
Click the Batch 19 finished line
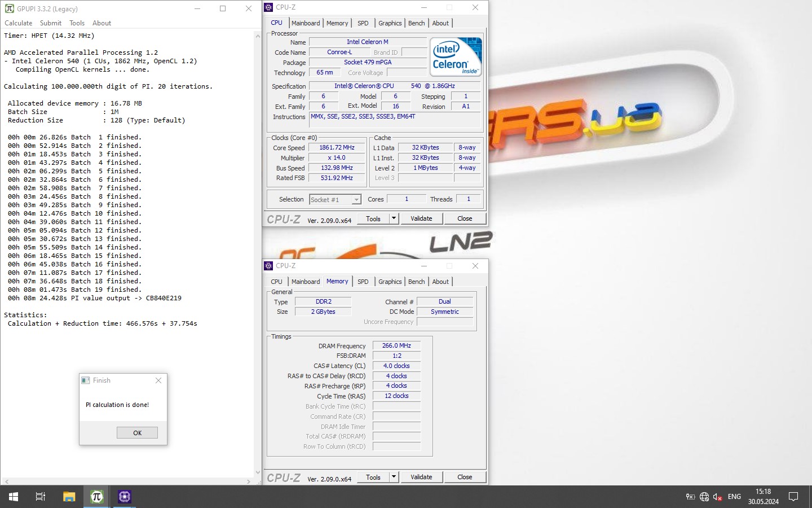74,290
